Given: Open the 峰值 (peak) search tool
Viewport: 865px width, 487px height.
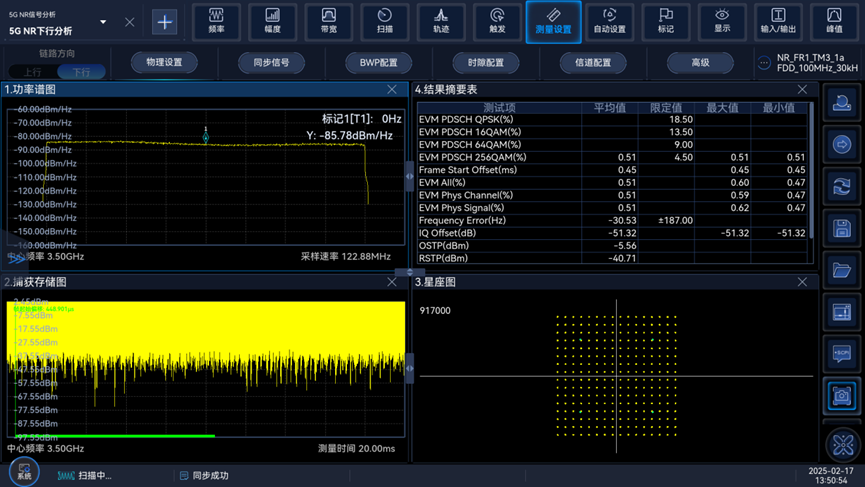Looking at the screenshot, I should pyautogui.click(x=833, y=21).
